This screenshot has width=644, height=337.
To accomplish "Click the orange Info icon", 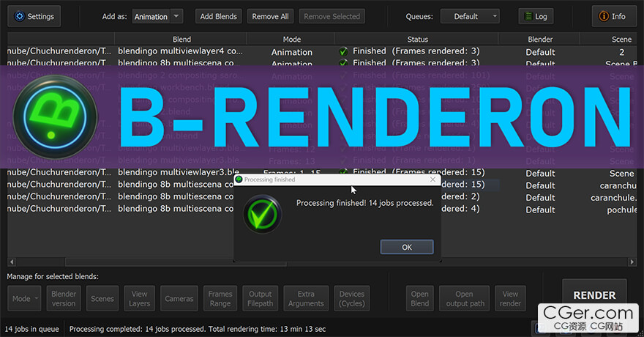I will [x=604, y=16].
